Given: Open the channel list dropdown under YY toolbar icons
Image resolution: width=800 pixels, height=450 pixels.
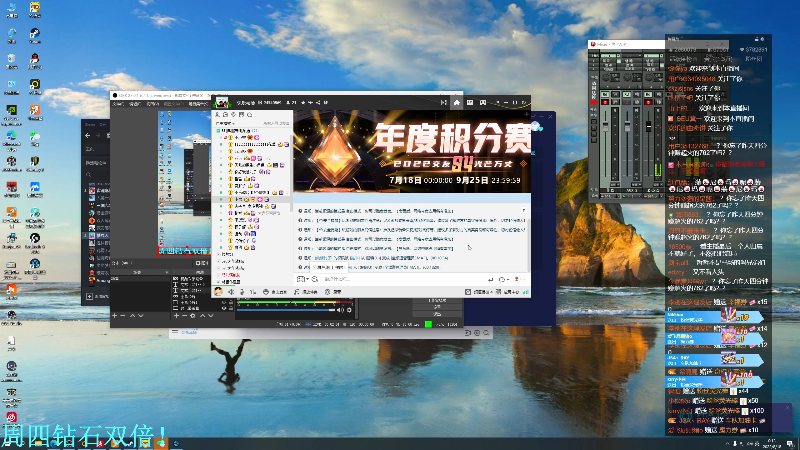Looking at the screenshot, I should click(226, 123).
